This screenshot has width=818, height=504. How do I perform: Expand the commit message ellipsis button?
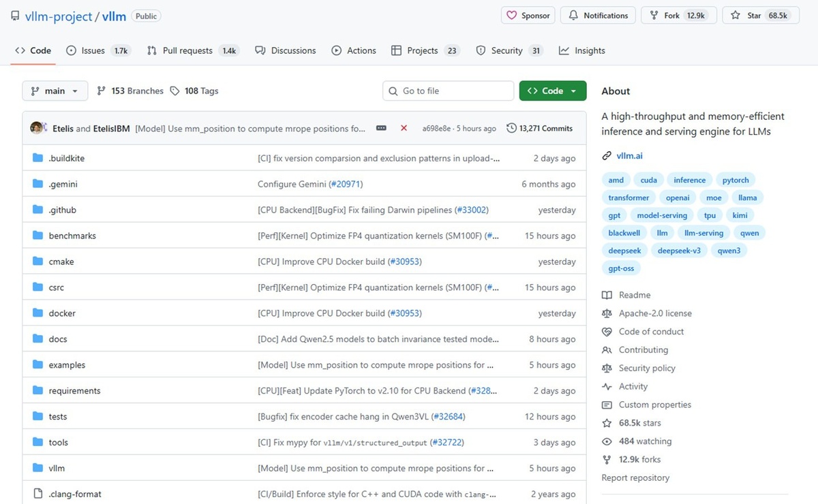coord(381,128)
